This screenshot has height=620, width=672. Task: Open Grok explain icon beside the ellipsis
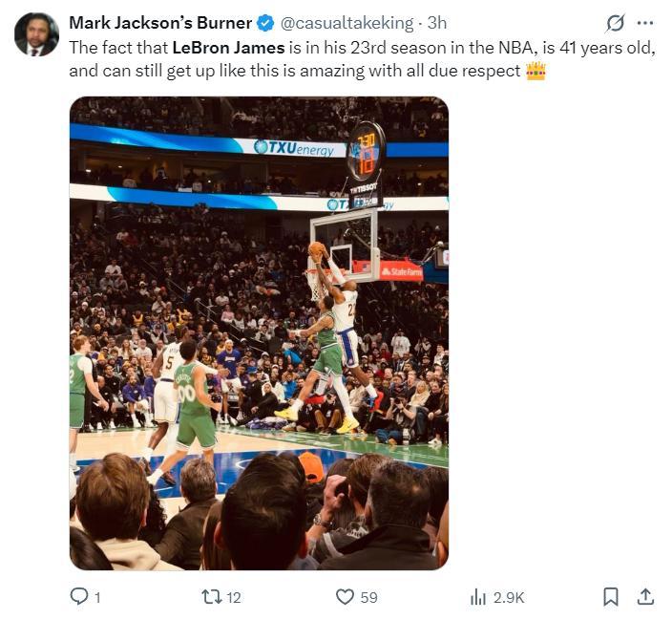pos(616,23)
